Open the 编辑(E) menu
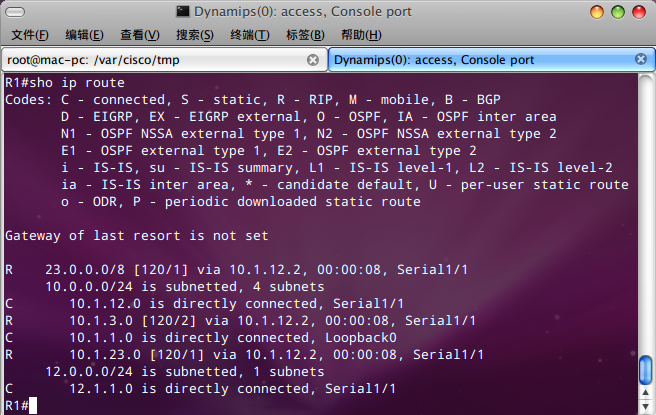 [x=85, y=35]
